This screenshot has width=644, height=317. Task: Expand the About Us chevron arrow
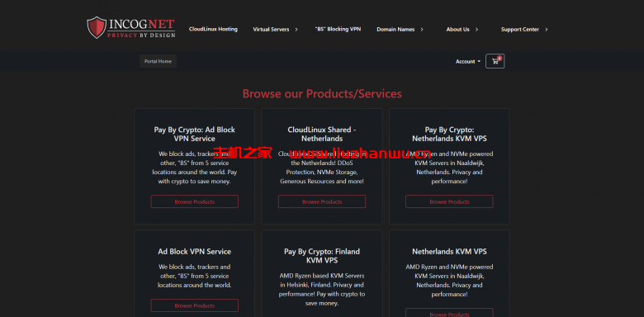(x=476, y=30)
